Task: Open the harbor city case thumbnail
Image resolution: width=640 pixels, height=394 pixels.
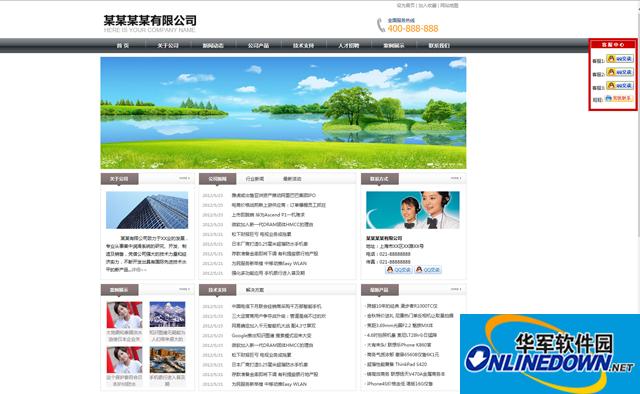Action: pyautogui.click(x=167, y=360)
